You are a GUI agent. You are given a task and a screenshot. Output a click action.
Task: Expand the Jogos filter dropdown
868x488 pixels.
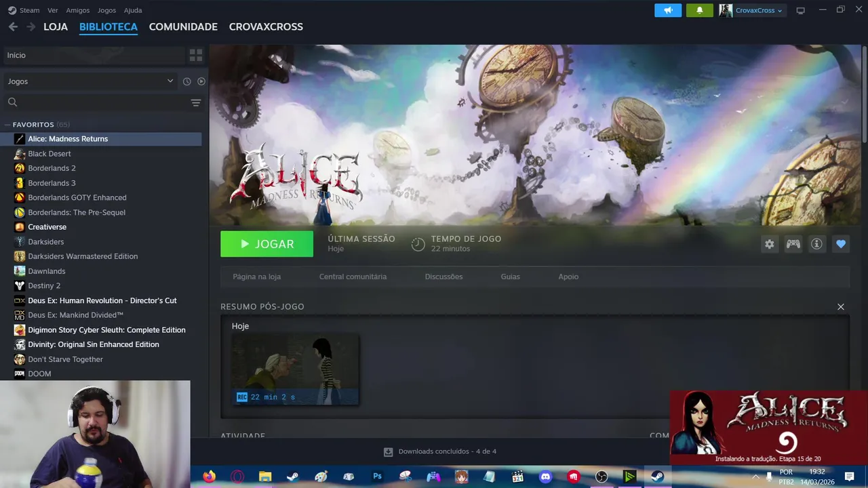click(90, 81)
